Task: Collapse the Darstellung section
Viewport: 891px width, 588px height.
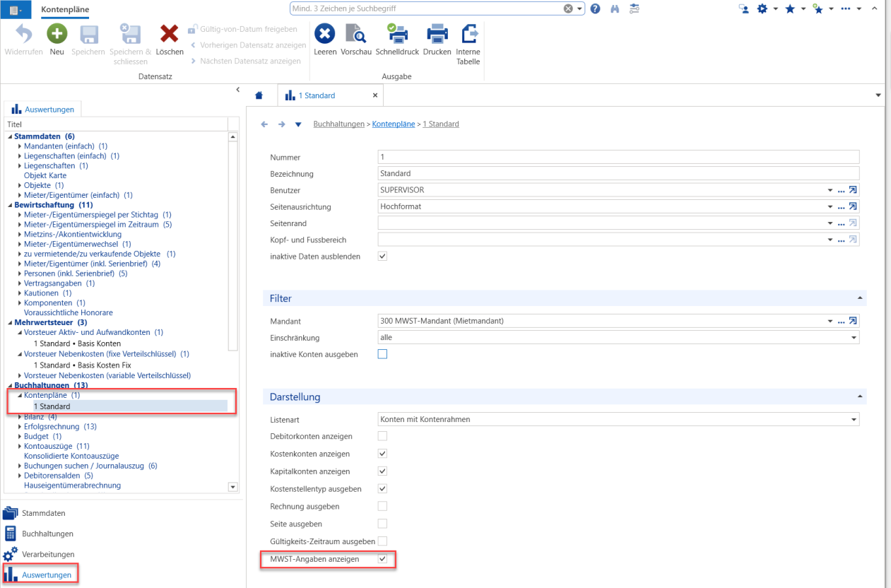Action: [860, 396]
